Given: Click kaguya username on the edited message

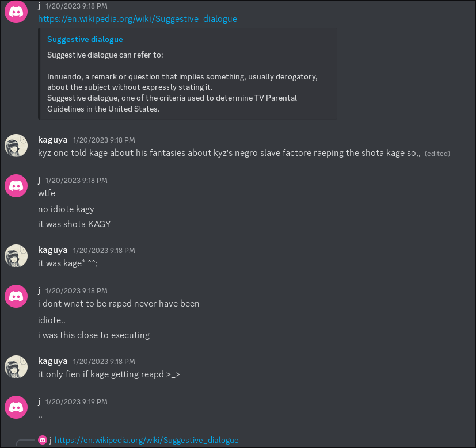Looking at the screenshot, I should pos(53,140).
